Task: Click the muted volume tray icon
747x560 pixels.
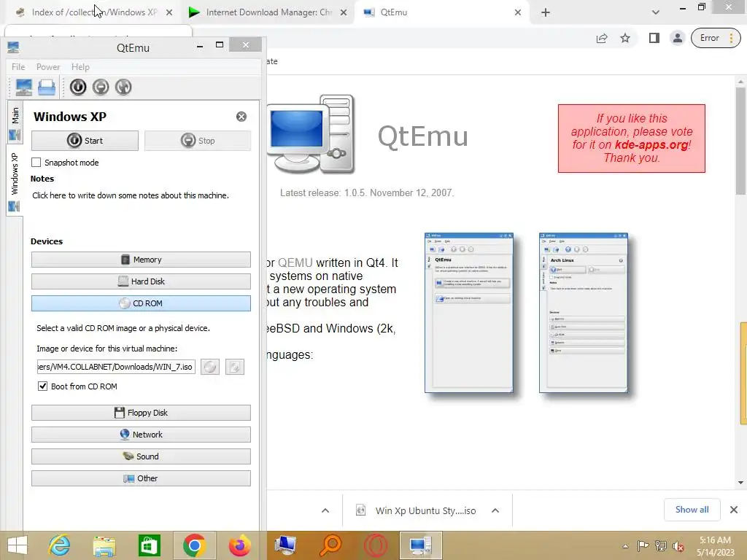Action: (678, 546)
